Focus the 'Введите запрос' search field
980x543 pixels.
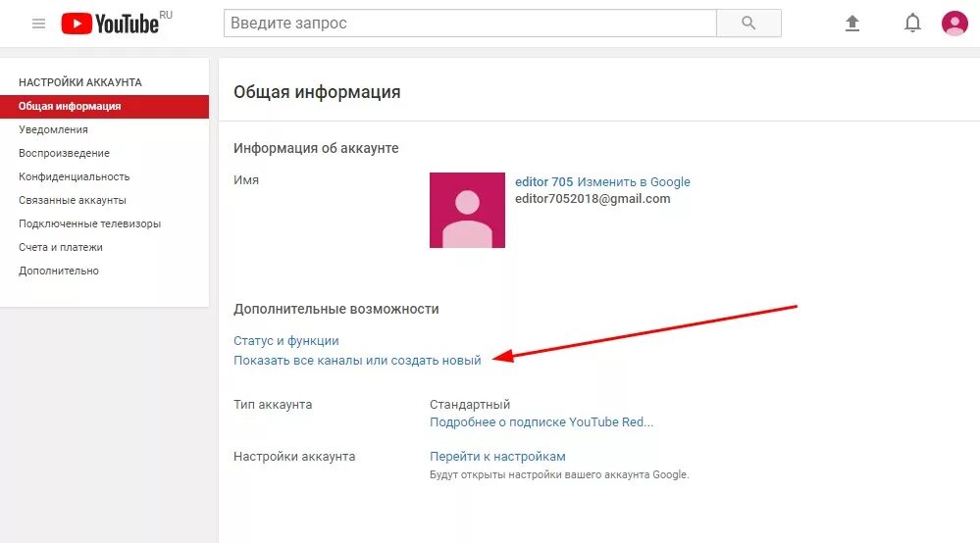tap(470, 24)
